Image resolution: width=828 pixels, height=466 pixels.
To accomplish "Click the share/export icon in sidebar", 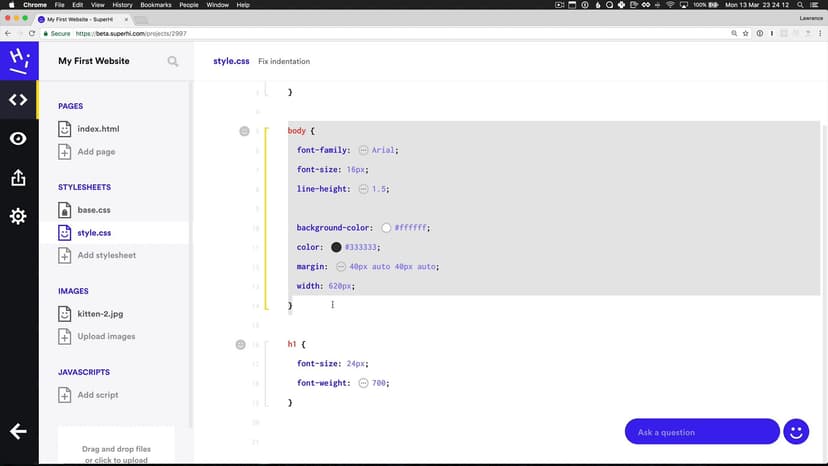I will click(x=18, y=178).
